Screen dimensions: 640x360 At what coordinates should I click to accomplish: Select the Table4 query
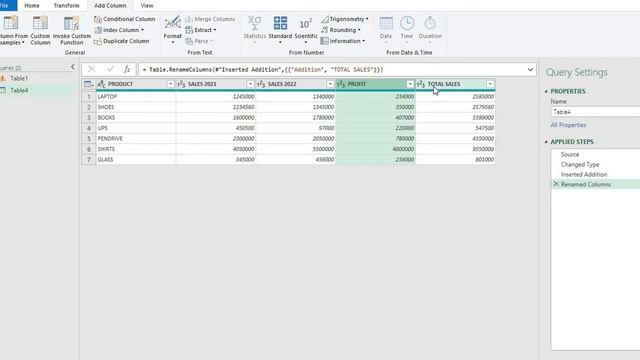tap(19, 90)
